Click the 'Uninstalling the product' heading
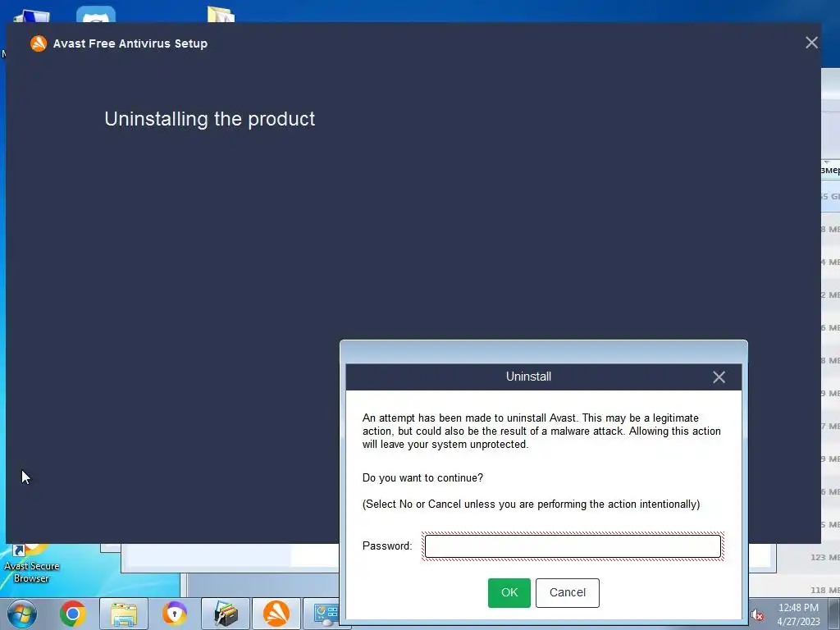 coord(209,119)
